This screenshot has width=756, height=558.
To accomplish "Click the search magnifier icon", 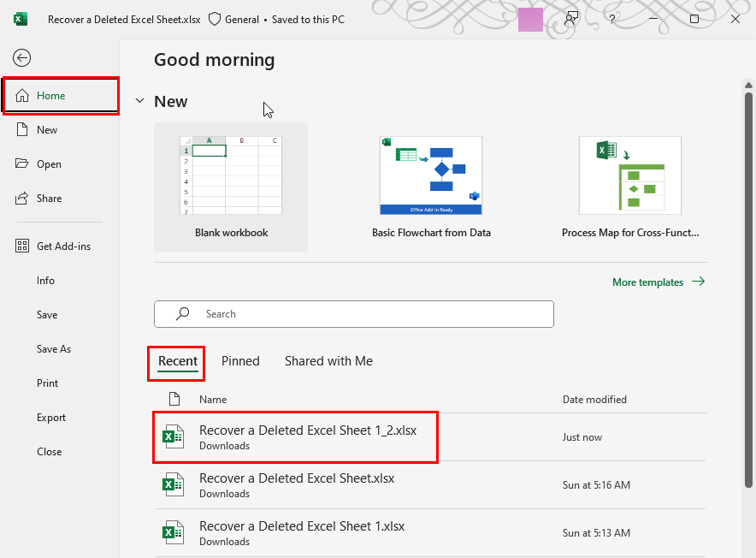I will [182, 314].
